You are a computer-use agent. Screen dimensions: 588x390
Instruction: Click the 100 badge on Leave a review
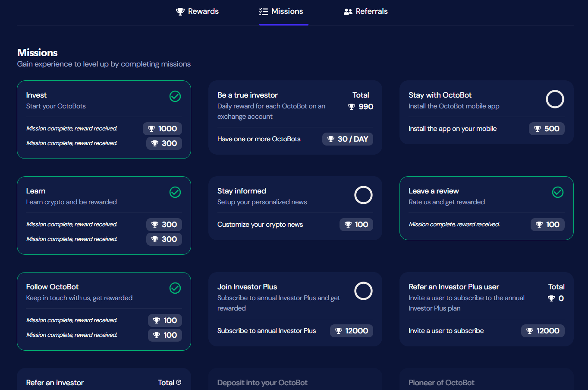coord(547,225)
